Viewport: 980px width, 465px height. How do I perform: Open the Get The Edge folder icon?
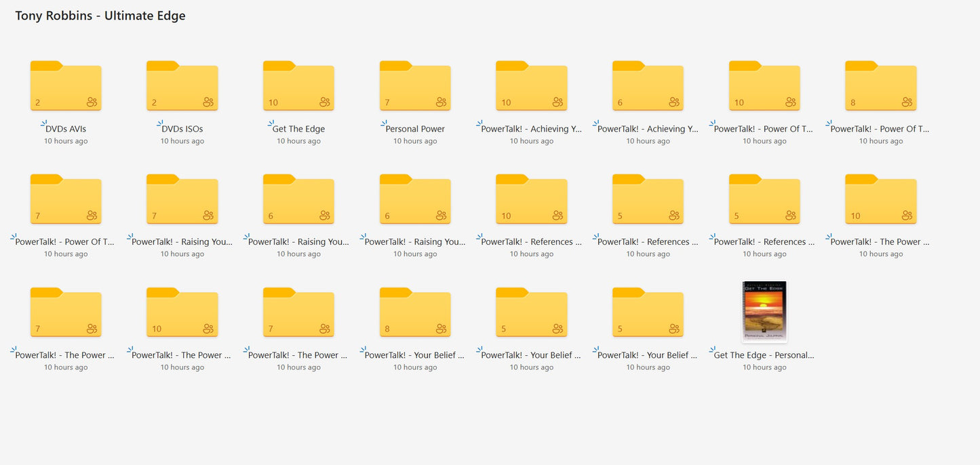coord(298,85)
